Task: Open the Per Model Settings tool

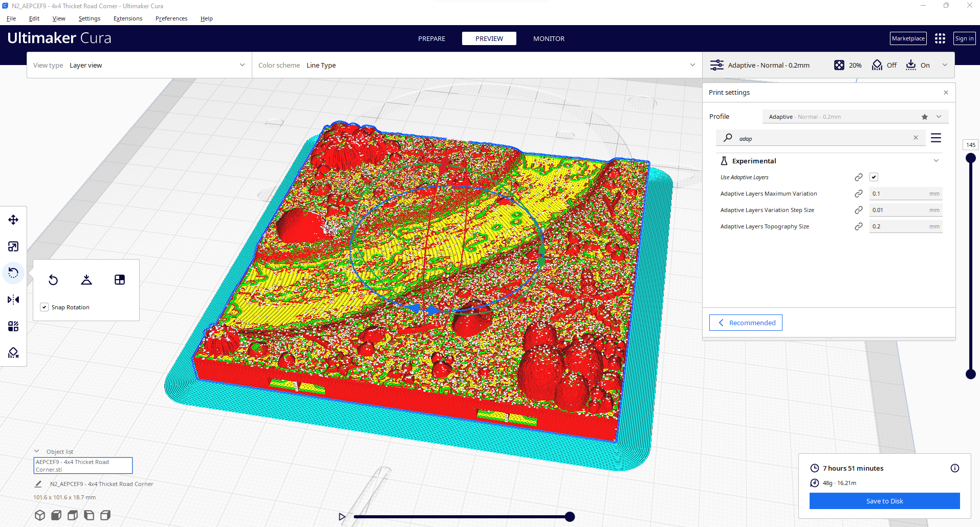Action: point(13,326)
